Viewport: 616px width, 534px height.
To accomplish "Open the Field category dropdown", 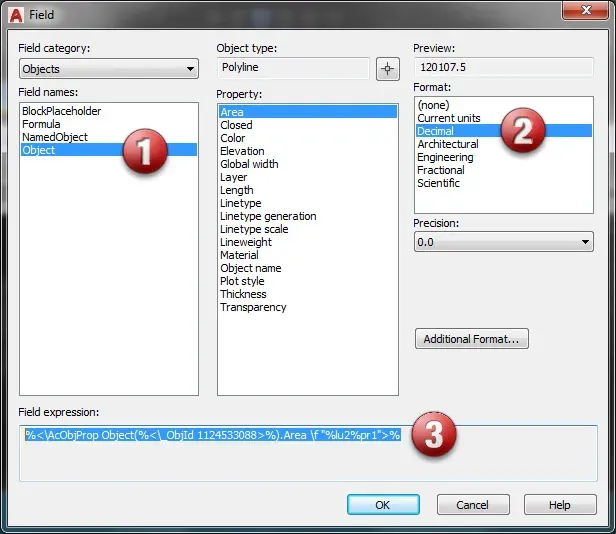I will pos(109,69).
